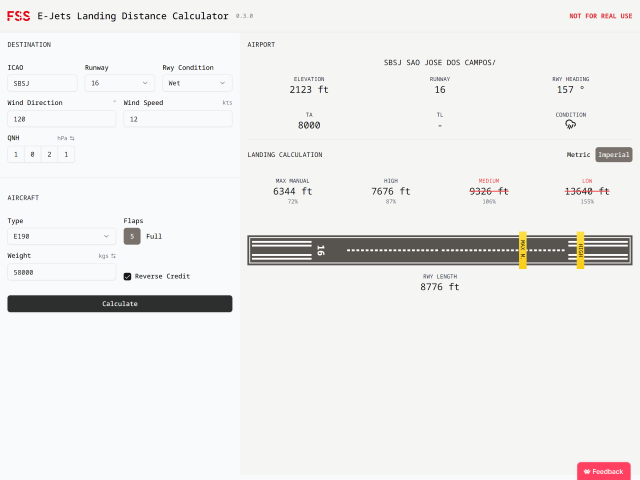
Task: Click first QNH digit box
Action: point(16,154)
